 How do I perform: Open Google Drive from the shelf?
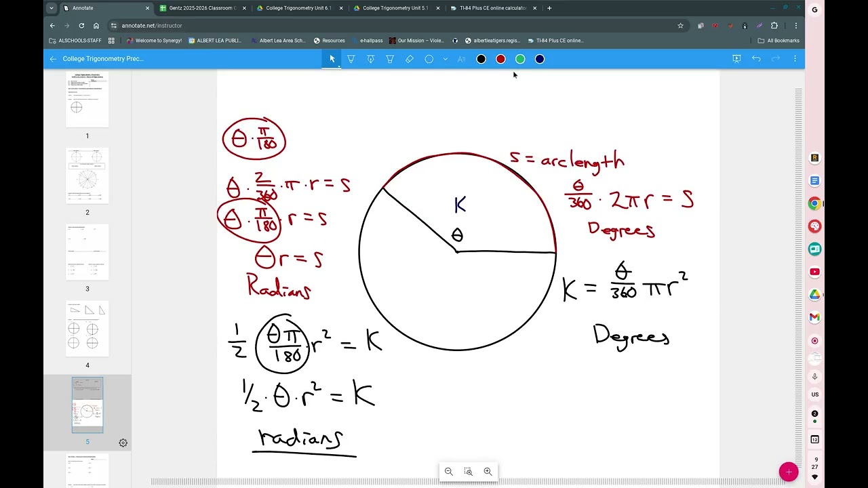click(x=815, y=295)
